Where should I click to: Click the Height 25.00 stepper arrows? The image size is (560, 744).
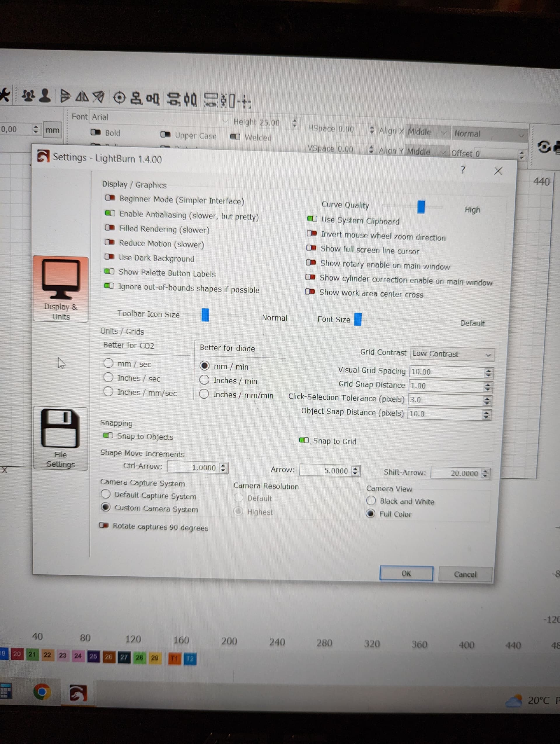(295, 123)
